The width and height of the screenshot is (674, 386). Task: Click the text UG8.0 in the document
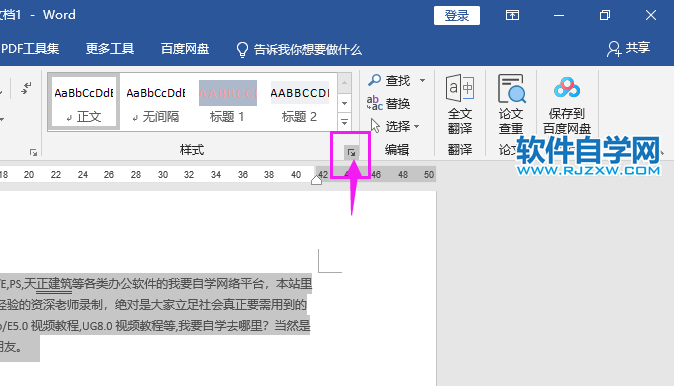(97, 326)
